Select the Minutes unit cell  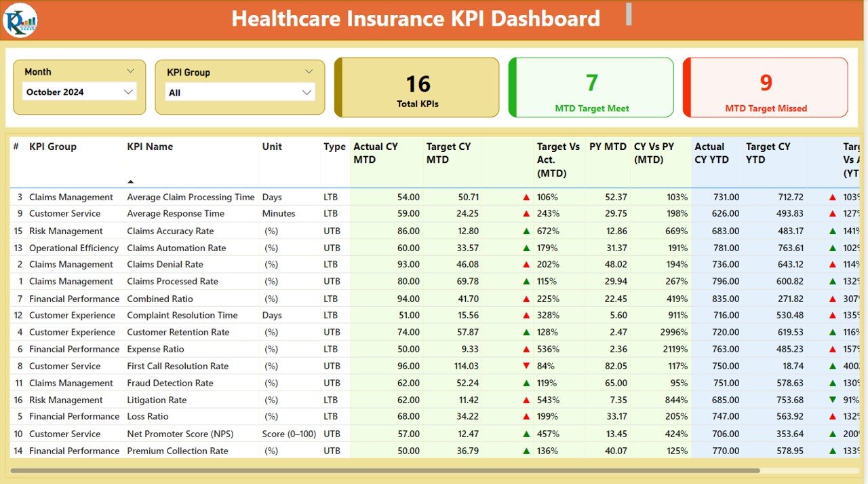[x=277, y=214]
